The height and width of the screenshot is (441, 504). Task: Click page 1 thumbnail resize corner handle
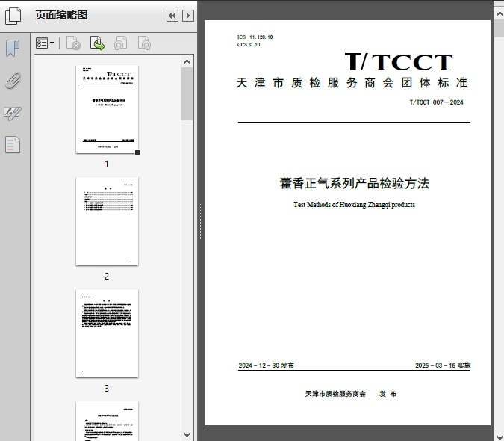point(137,152)
